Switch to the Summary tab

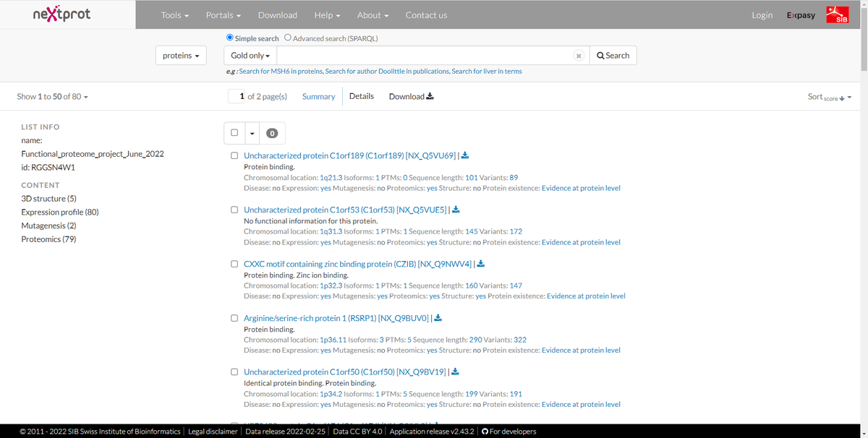pyautogui.click(x=319, y=96)
